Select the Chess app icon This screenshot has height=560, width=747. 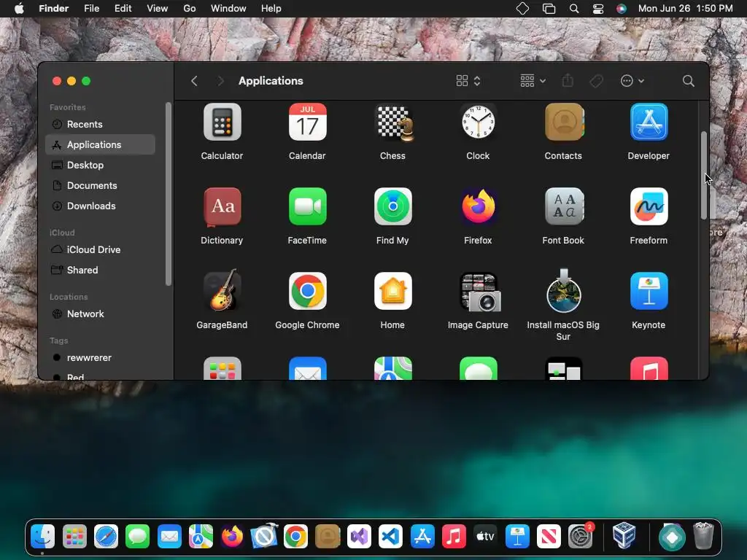click(392, 122)
